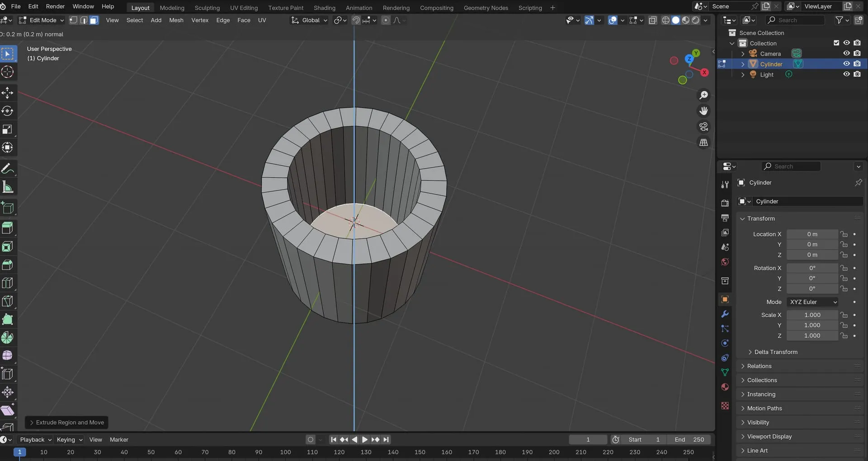
Task: Activate the Rotate tool
Action: click(8, 111)
